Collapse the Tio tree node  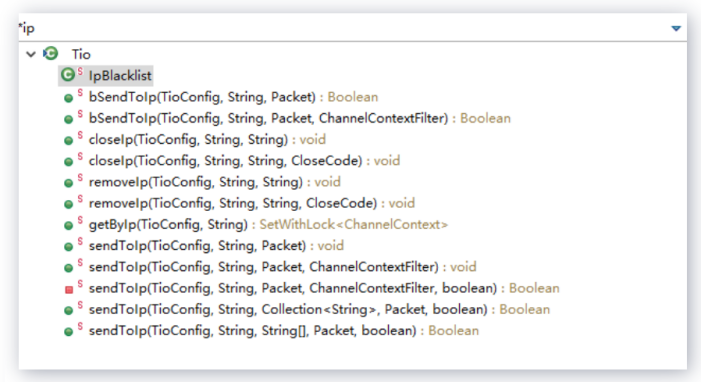coord(30,54)
